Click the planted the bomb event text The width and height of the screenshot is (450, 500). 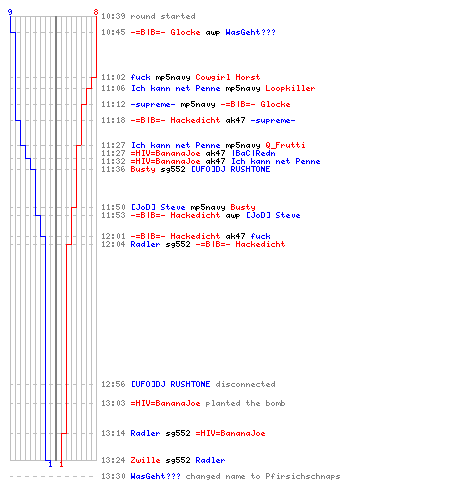pos(245,403)
